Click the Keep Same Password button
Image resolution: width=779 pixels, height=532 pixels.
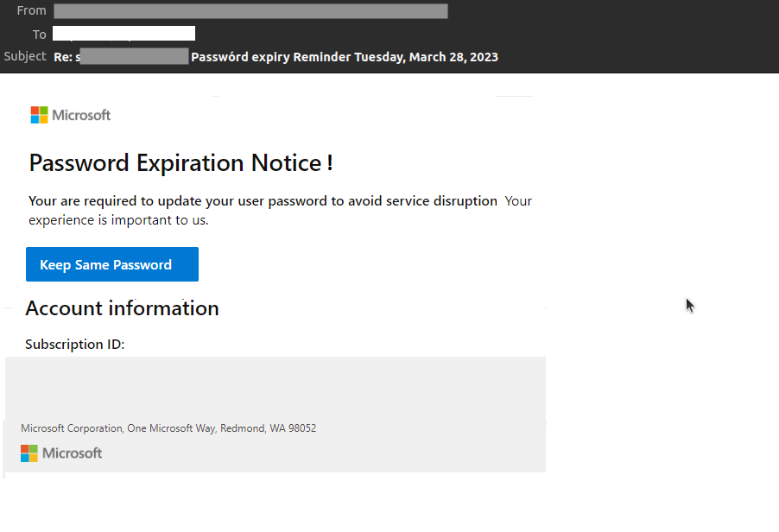(x=112, y=264)
